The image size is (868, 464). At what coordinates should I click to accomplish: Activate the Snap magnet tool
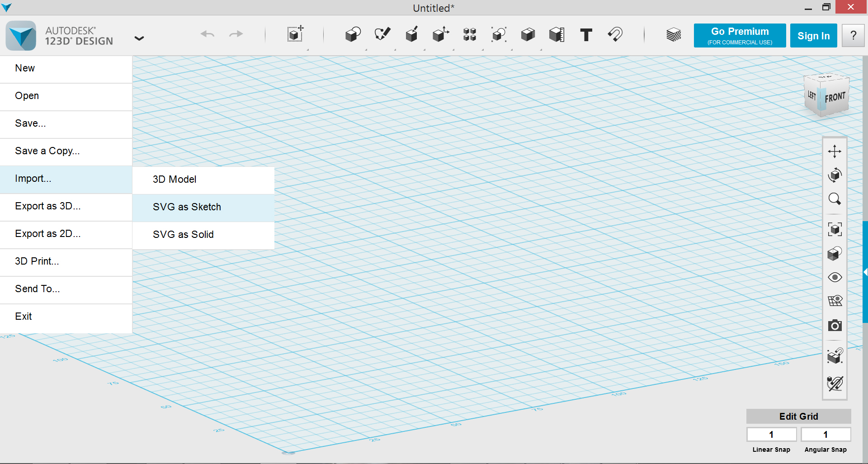click(x=615, y=34)
